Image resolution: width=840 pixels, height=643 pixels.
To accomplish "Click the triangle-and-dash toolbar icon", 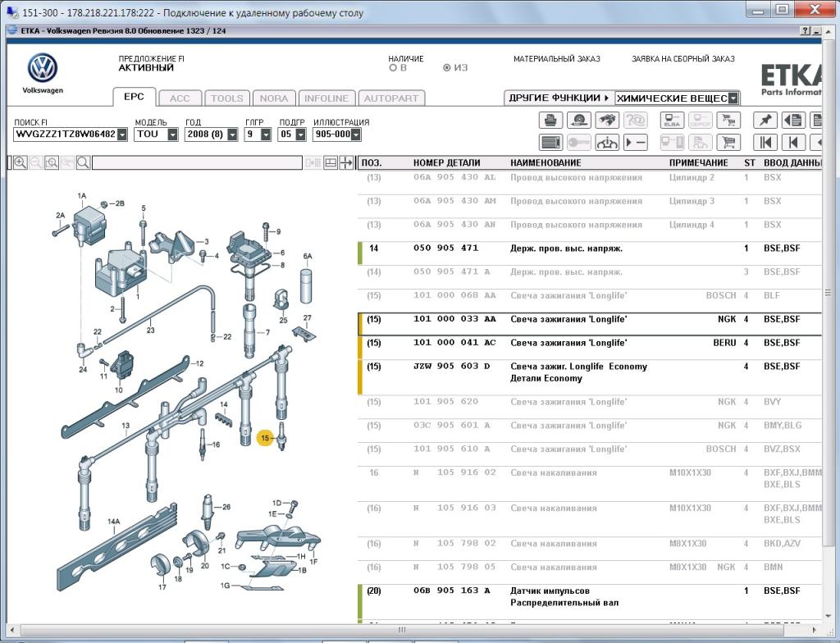I will tap(636, 143).
